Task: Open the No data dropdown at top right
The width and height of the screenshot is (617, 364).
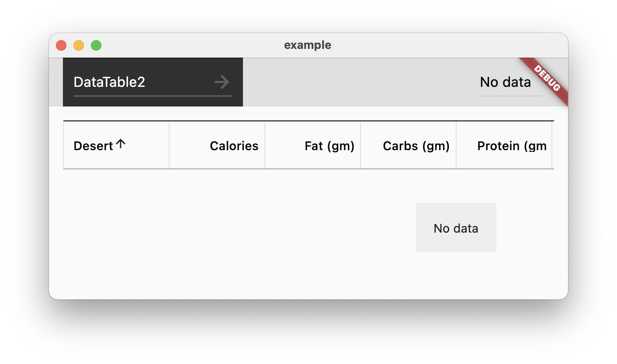Action: 505,82
